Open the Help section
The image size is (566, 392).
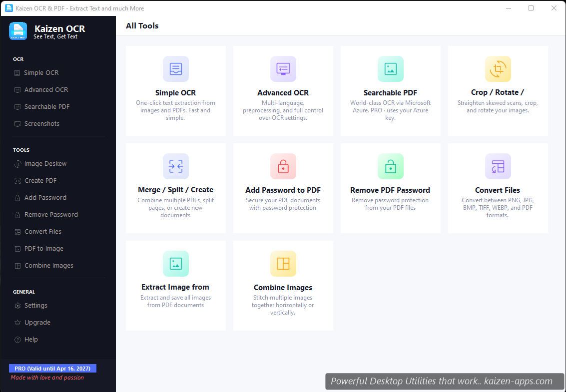30,339
